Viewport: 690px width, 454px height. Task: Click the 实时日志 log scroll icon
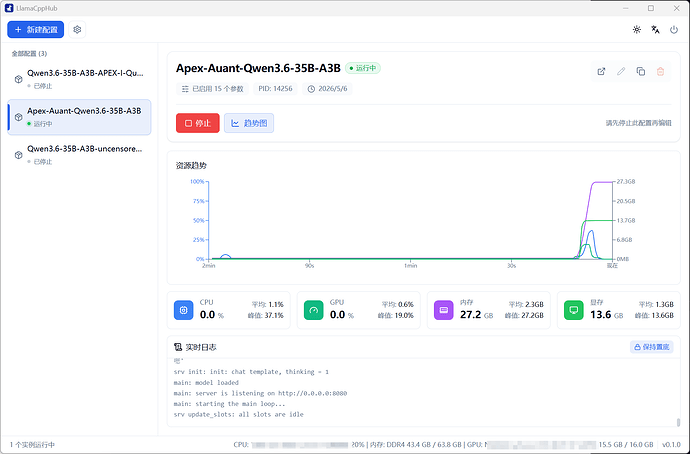click(x=178, y=347)
